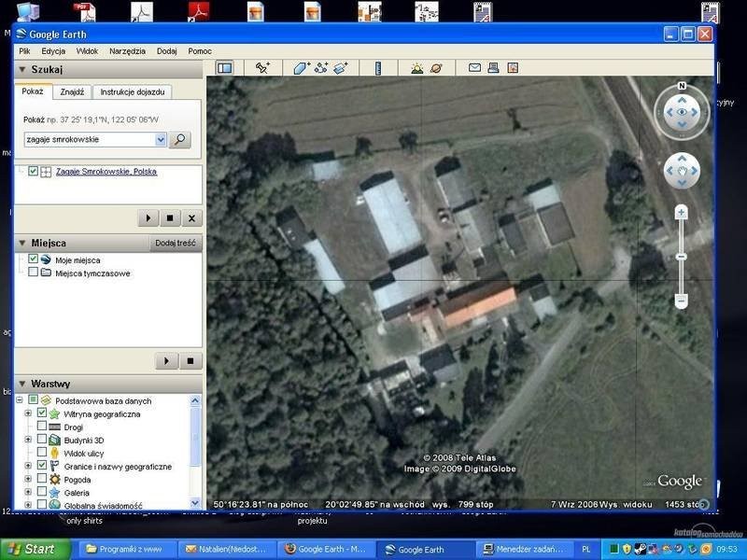The image size is (747, 560).
Task: Uncheck Granice i nazwy geograficzne layer
Action: [42, 465]
